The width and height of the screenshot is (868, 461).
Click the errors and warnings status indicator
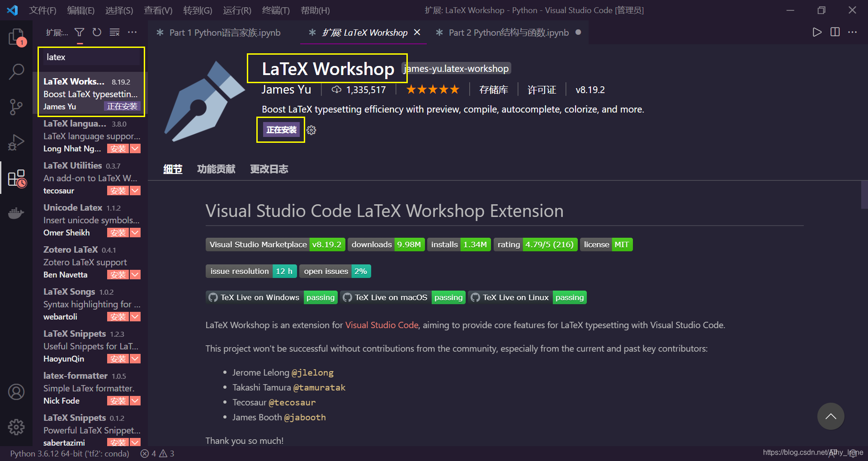(x=157, y=453)
